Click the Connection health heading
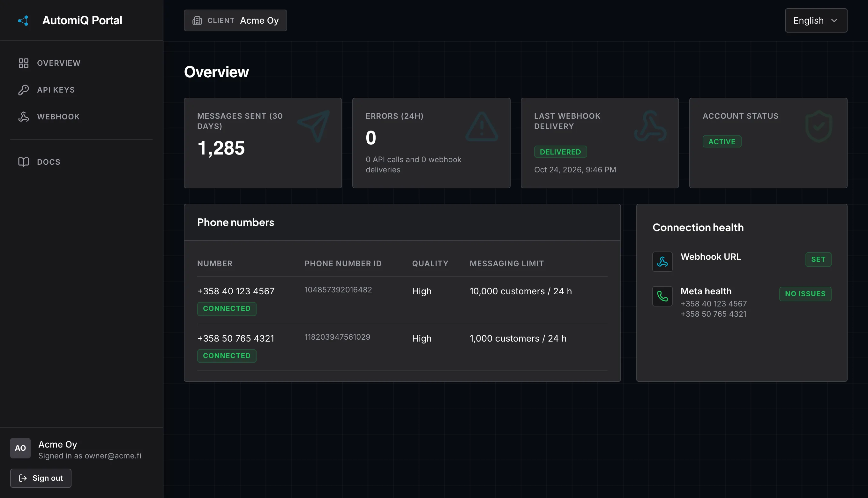868x498 pixels. (x=698, y=227)
